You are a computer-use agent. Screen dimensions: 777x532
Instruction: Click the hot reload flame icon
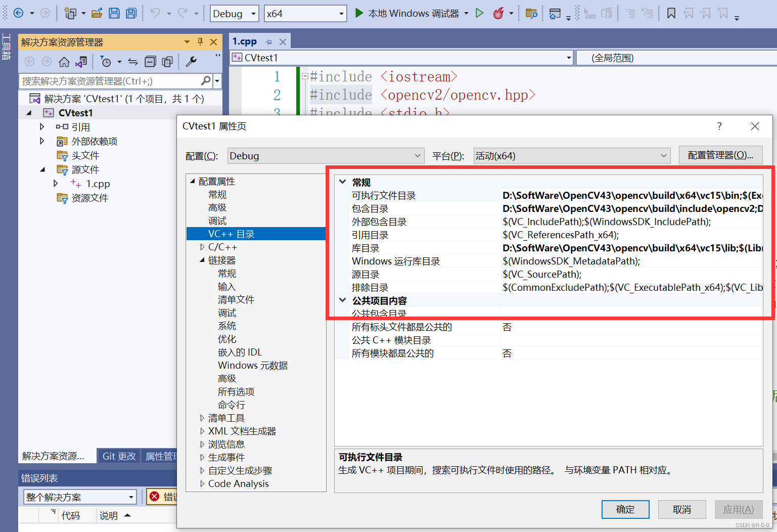498,13
